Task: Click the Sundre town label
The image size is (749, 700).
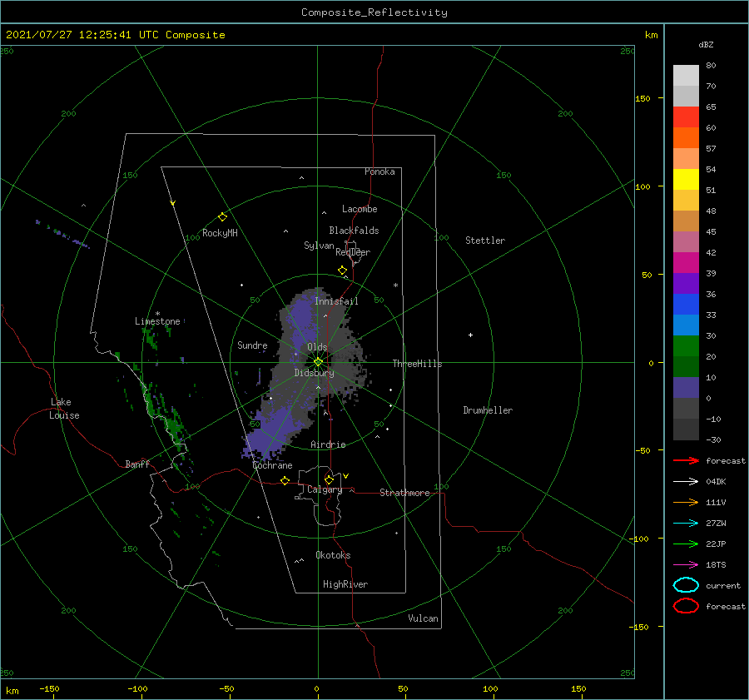Action: 252,345
